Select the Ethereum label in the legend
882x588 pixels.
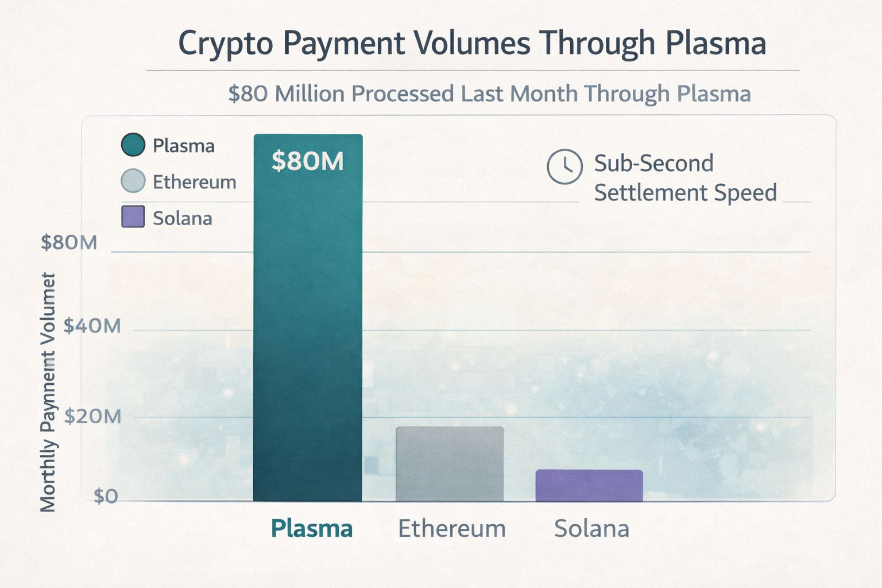pyautogui.click(x=194, y=182)
